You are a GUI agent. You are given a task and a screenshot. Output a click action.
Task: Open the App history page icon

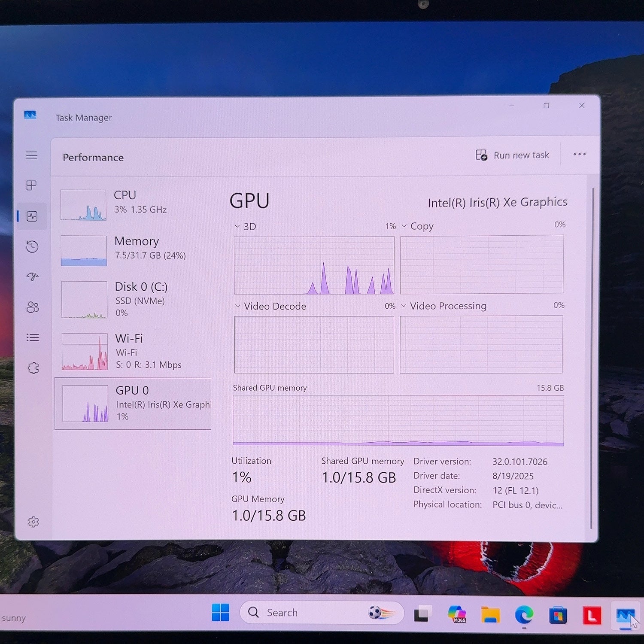(x=32, y=246)
